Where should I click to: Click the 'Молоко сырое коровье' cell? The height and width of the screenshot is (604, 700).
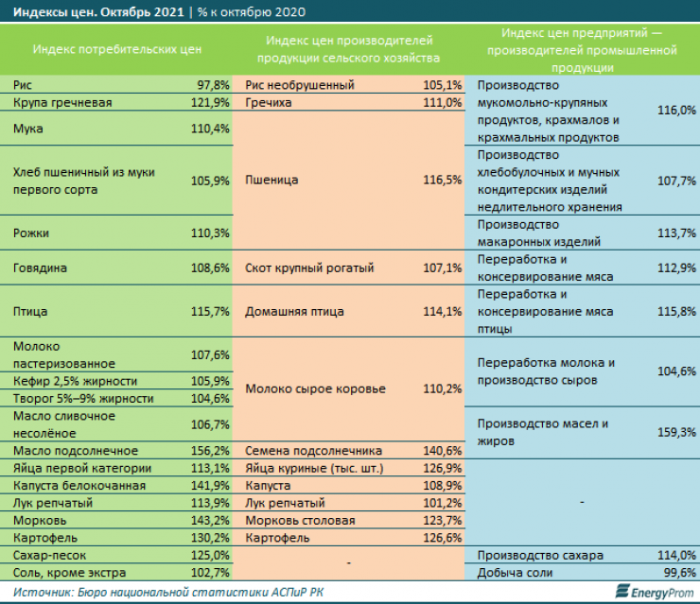315,388
